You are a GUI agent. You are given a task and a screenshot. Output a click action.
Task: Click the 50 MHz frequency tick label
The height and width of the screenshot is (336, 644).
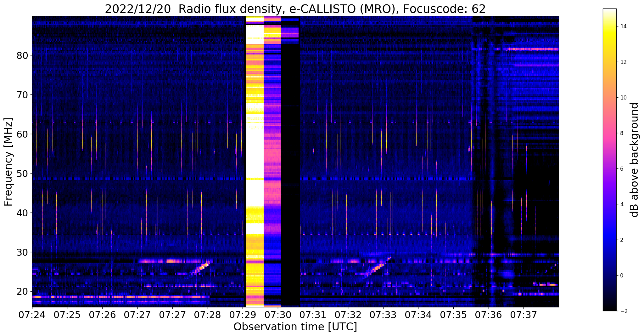coord(22,173)
